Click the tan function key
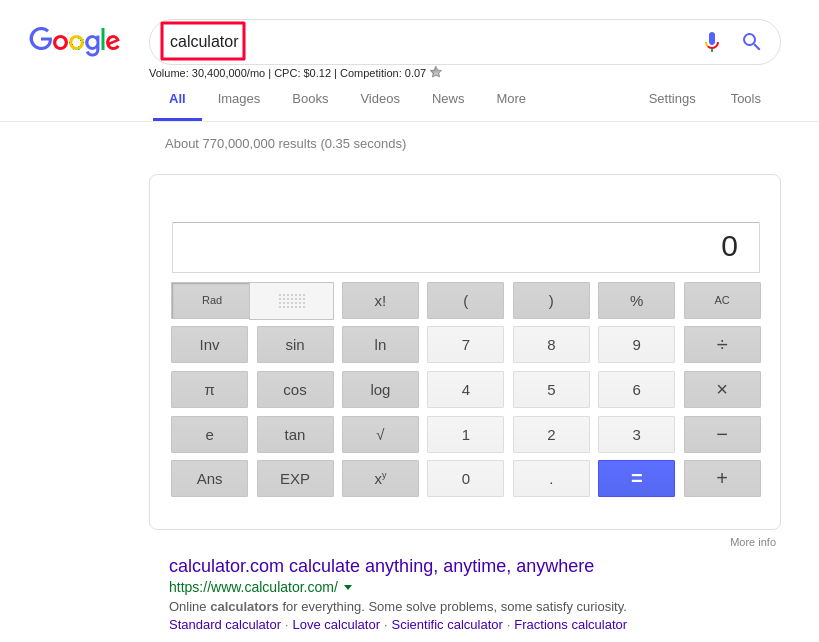This screenshot has height=642, width=819. pos(295,435)
